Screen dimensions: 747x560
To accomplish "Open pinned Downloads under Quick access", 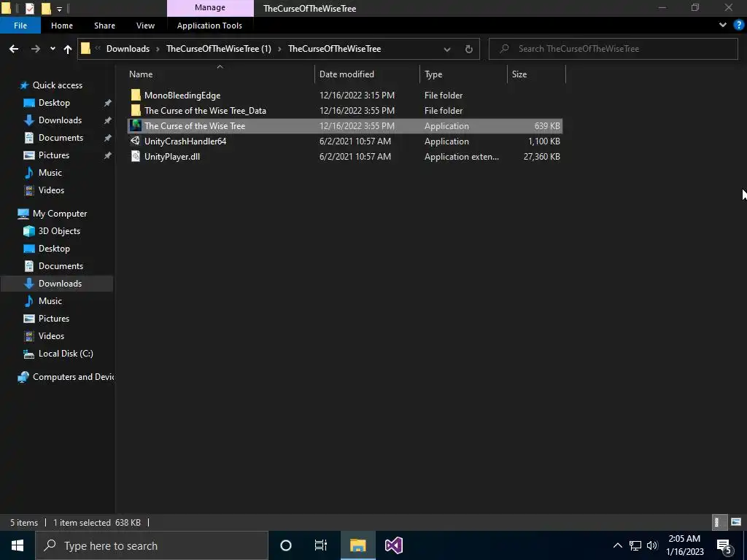I will [x=60, y=120].
